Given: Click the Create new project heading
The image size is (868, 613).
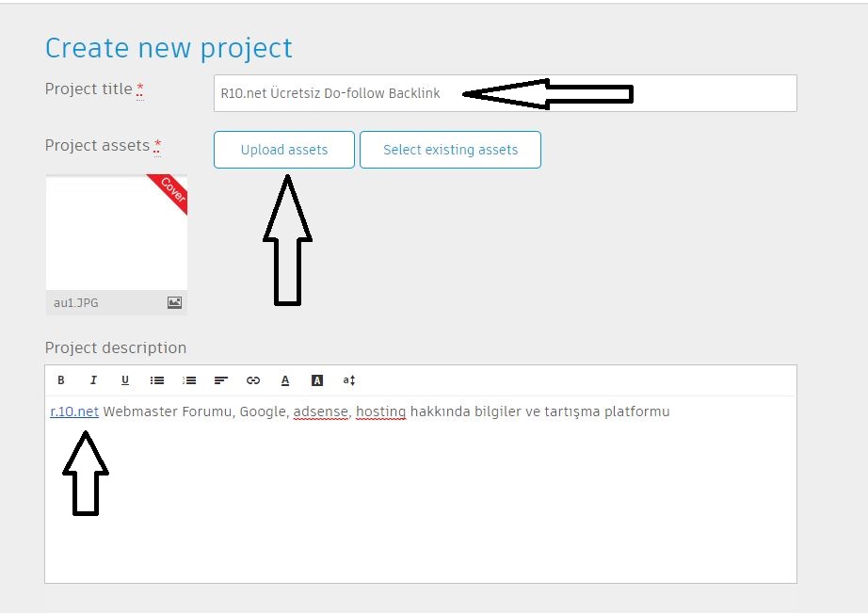Looking at the screenshot, I should [169, 48].
